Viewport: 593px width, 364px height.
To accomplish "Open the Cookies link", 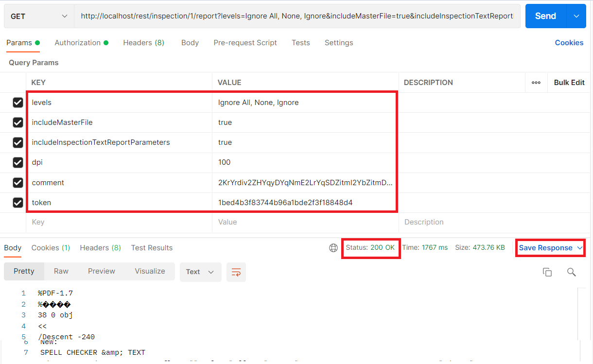I will 569,43.
